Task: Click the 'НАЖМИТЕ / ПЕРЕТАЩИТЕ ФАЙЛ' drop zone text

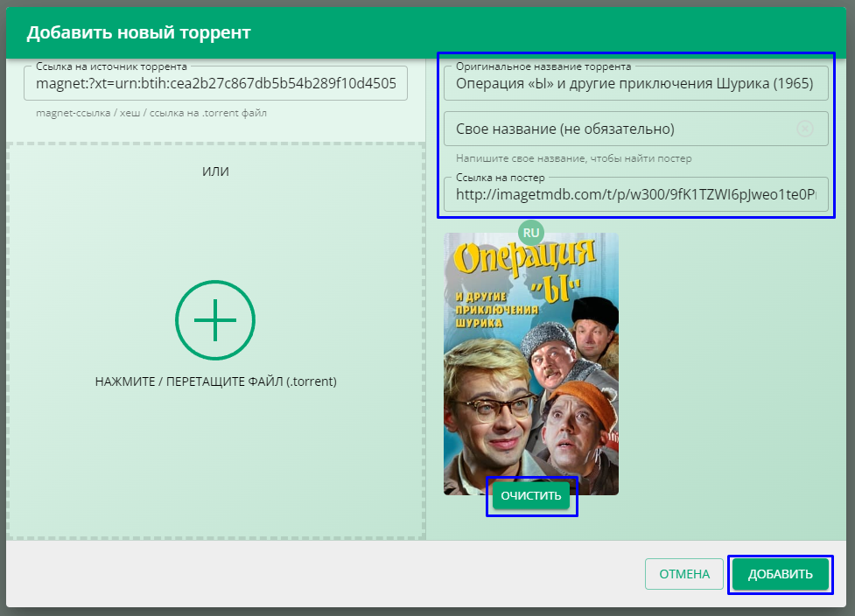Action: tap(215, 381)
